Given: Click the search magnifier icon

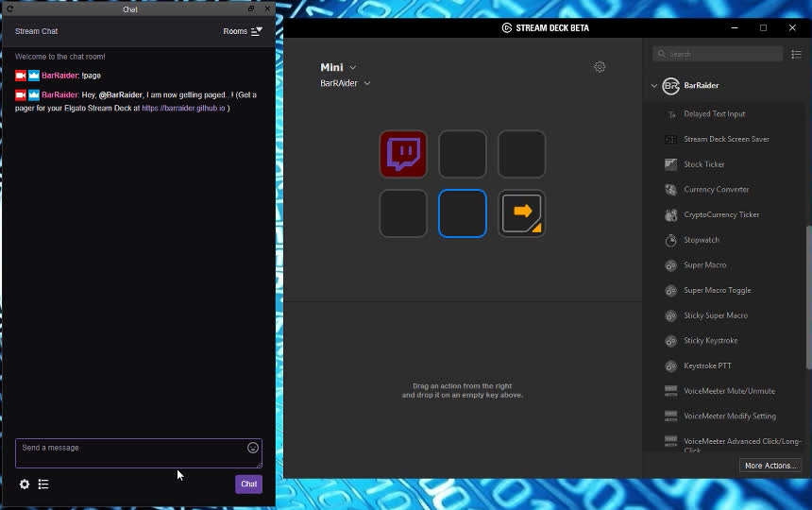Looking at the screenshot, I should click(x=661, y=54).
